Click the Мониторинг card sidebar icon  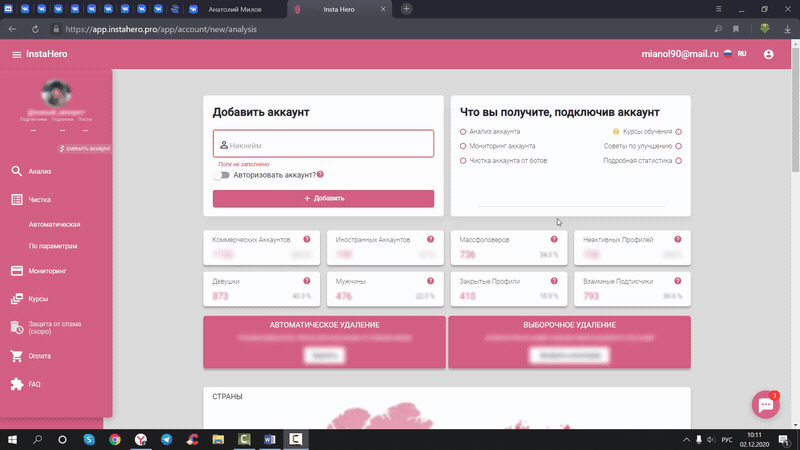coord(16,271)
